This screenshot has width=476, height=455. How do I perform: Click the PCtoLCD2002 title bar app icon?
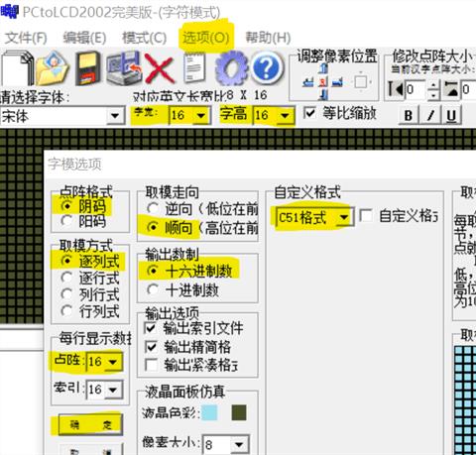click(10, 12)
